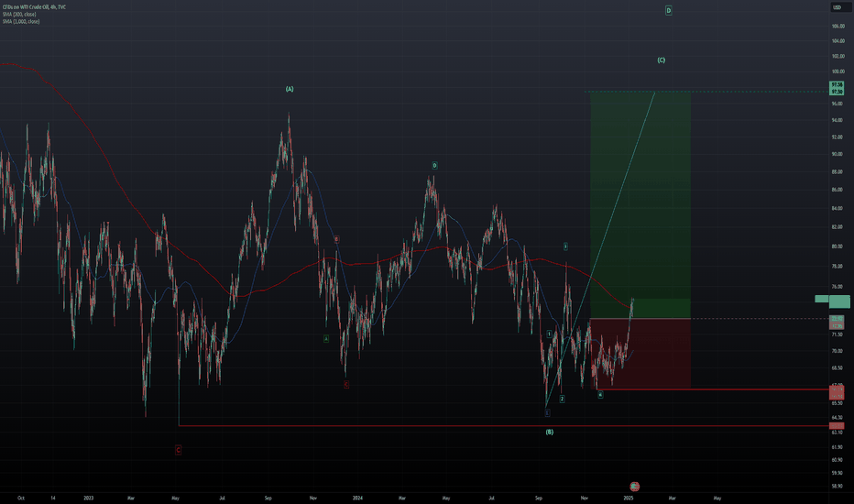Select the (C) wave label
854x504 pixels.
(x=662, y=60)
